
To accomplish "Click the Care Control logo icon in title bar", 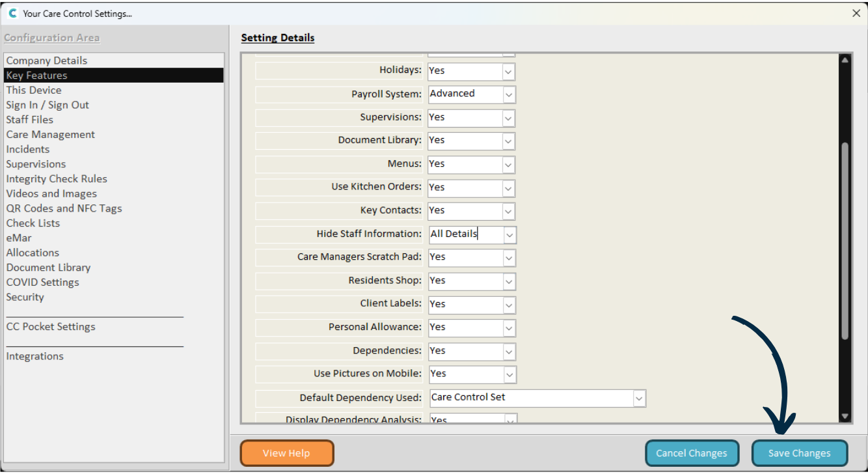I will [x=12, y=13].
